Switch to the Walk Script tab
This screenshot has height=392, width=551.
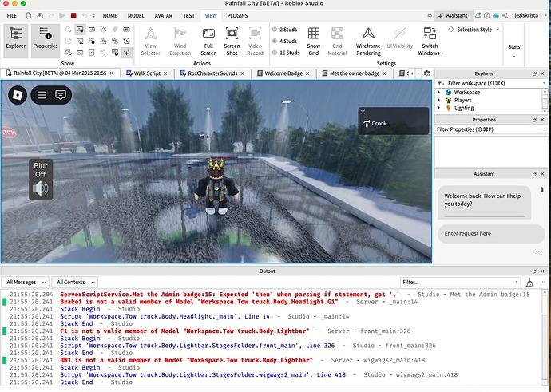point(148,73)
